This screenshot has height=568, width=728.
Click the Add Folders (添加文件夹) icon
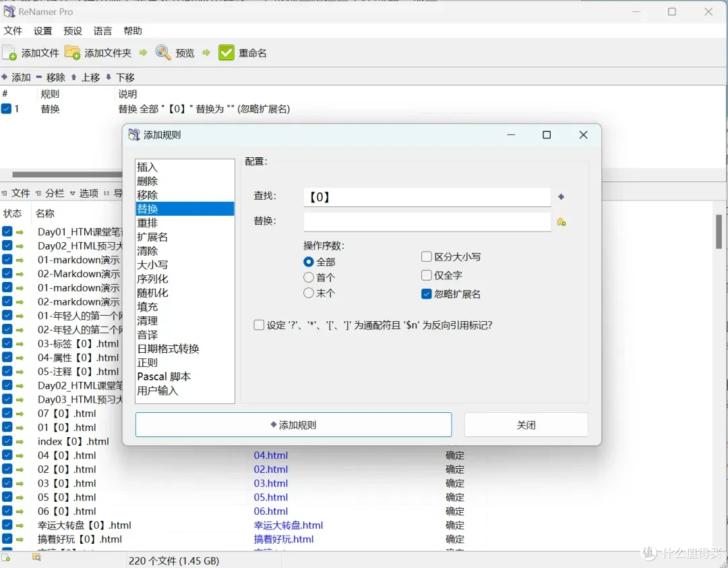tap(72, 53)
